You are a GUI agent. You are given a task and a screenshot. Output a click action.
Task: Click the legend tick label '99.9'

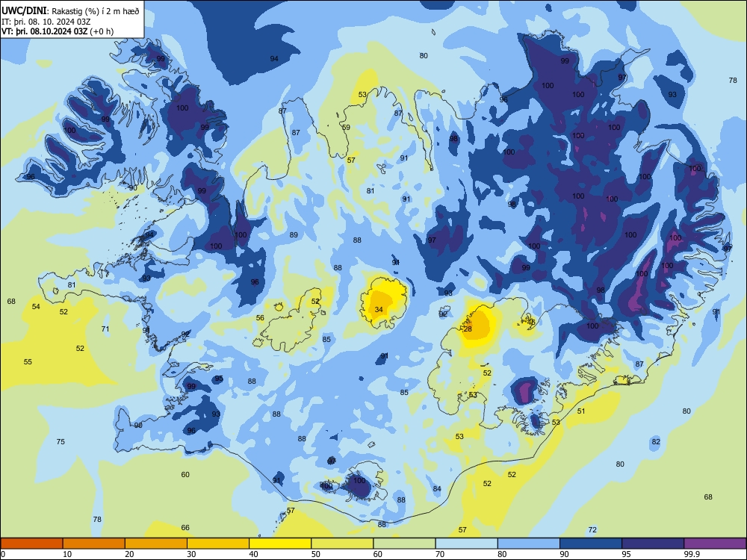[x=691, y=554]
